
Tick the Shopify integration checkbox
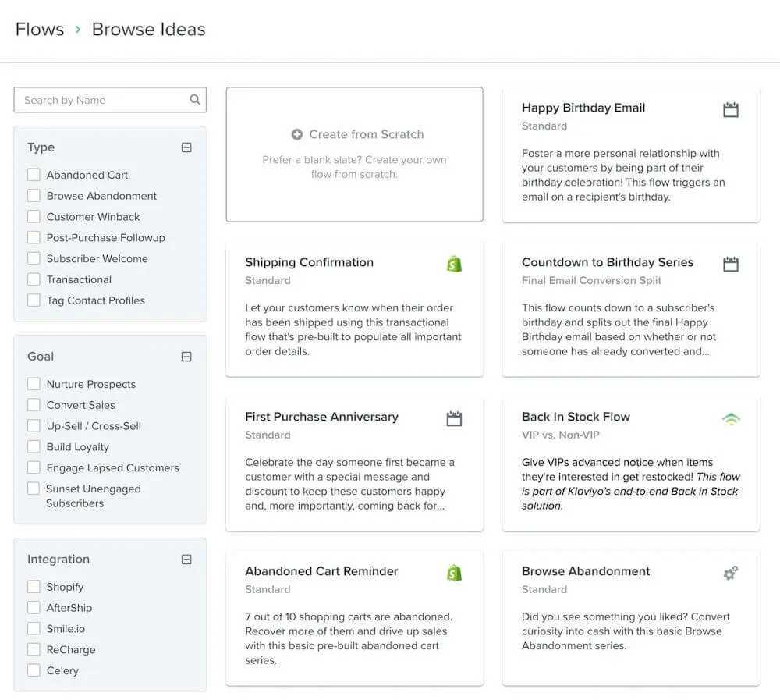[x=34, y=587]
